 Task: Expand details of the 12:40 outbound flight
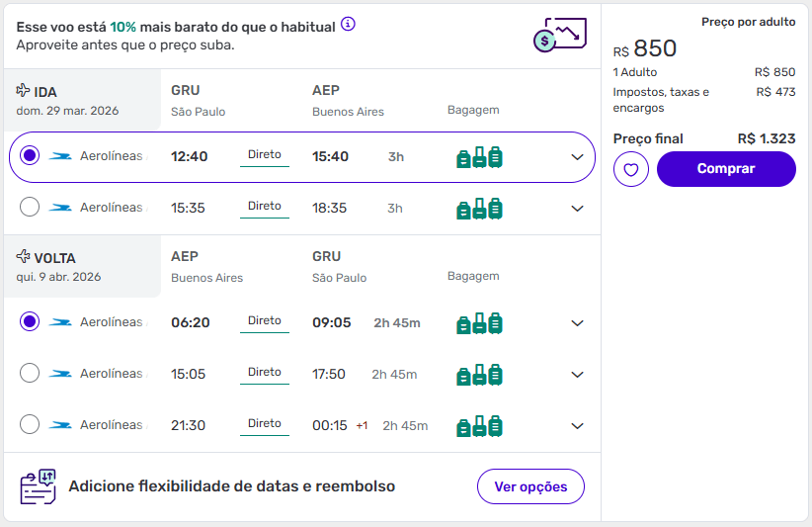coord(578,157)
